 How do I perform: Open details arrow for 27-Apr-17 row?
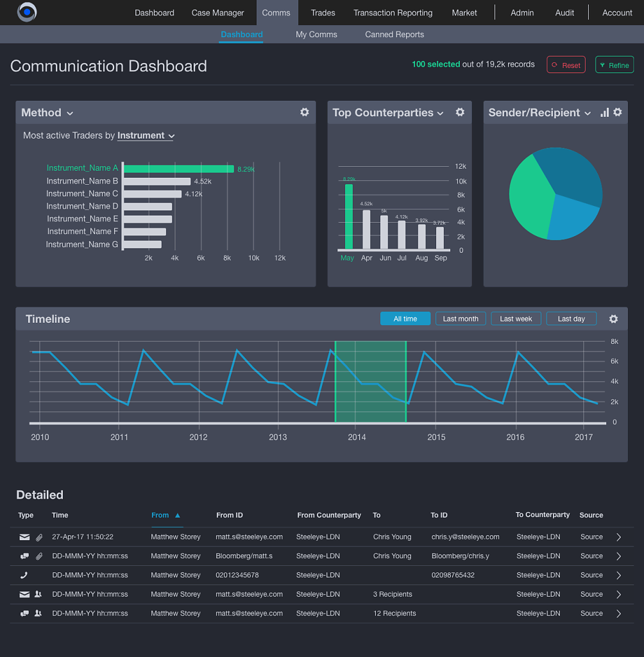pos(619,537)
